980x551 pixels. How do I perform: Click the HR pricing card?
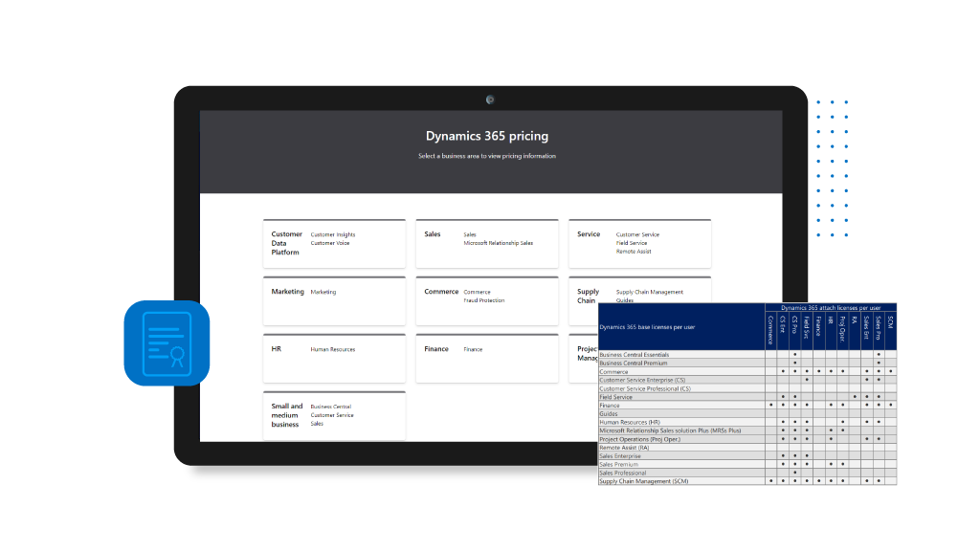click(x=334, y=359)
